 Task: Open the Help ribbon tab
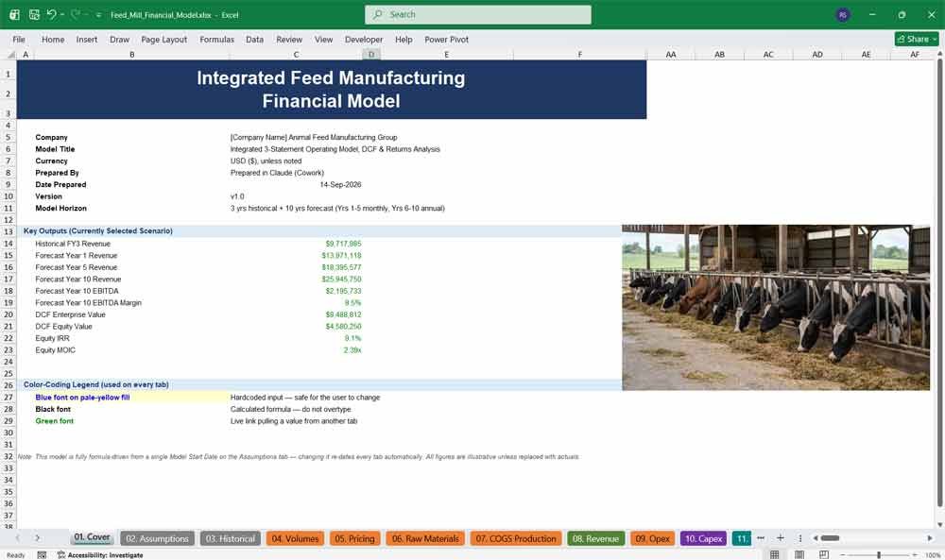(x=404, y=39)
